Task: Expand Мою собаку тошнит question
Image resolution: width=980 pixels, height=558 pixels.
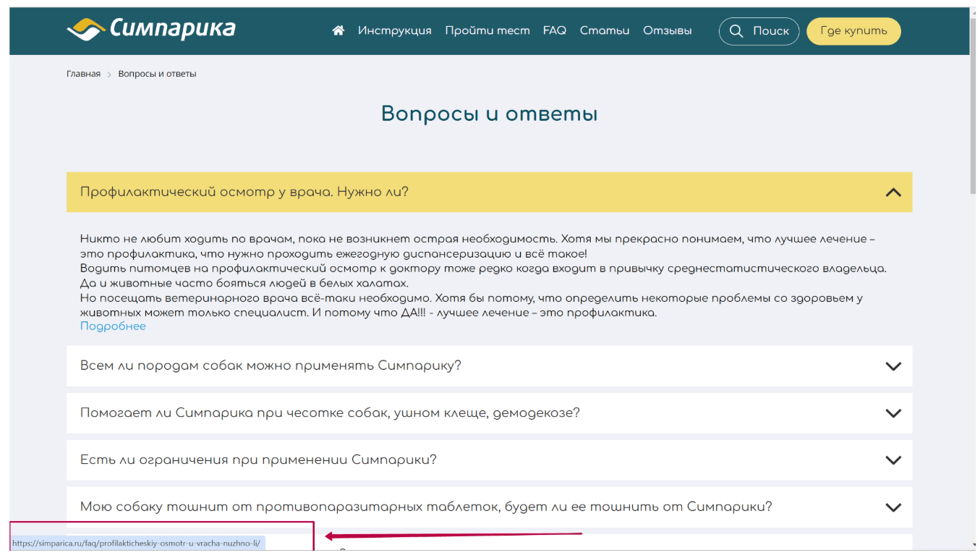Action: (489, 507)
